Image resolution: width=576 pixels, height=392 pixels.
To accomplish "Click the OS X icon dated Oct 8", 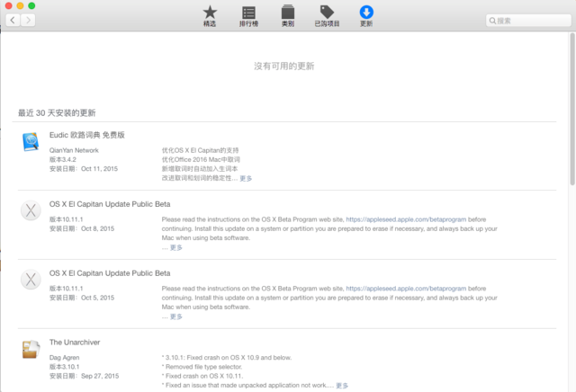I will click(x=31, y=210).
